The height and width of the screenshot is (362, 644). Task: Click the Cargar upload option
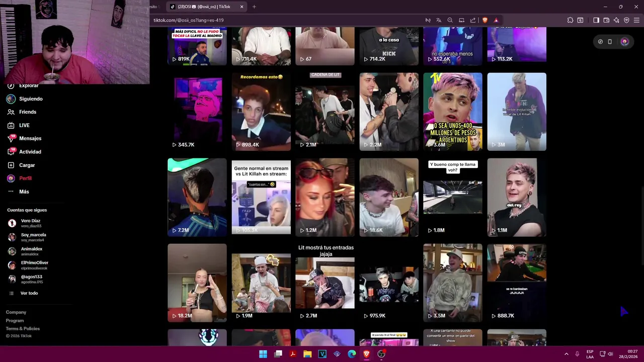(27, 165)
